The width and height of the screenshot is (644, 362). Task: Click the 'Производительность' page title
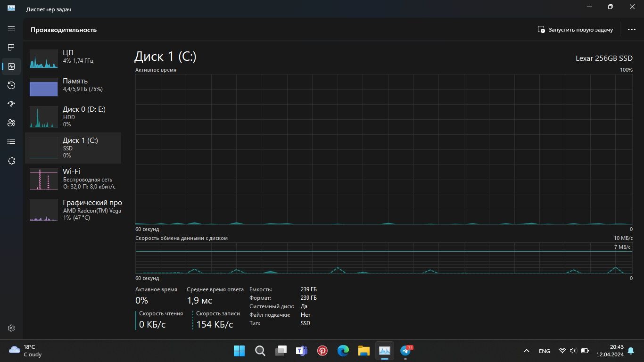[64, 30]
